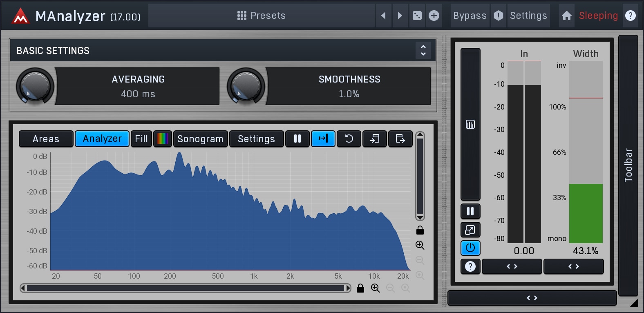Click the meter popup window icon
The image size is (644, 313).
tap(470, 230)
